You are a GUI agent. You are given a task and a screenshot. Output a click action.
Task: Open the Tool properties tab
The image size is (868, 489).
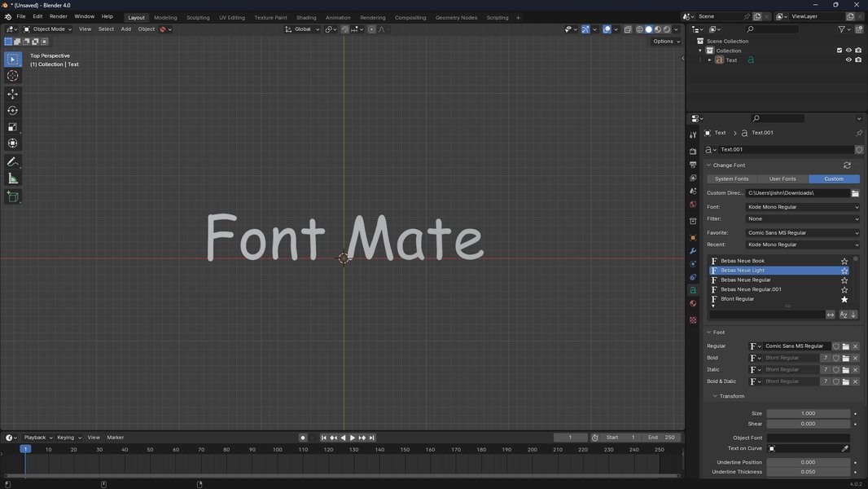693,135
